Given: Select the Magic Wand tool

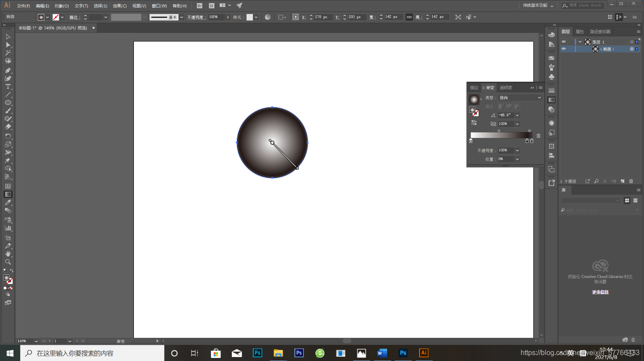Looking at the screenshot, I should (x=8, y=52).
